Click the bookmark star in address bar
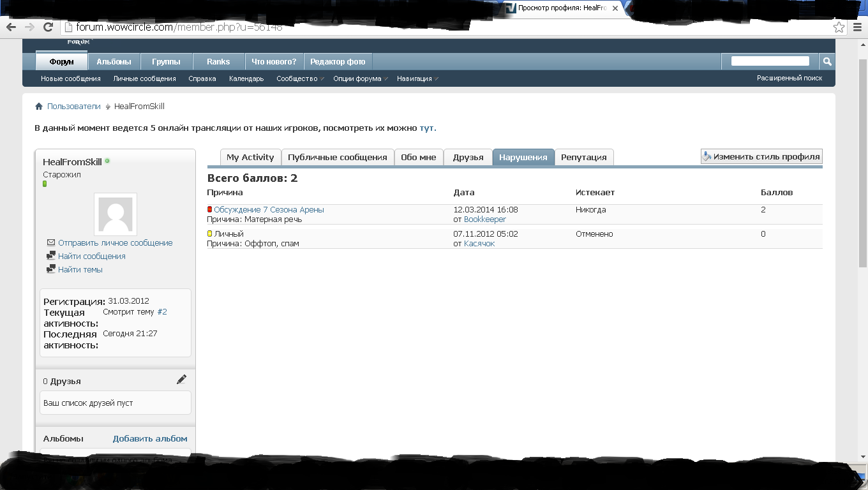 839,27
